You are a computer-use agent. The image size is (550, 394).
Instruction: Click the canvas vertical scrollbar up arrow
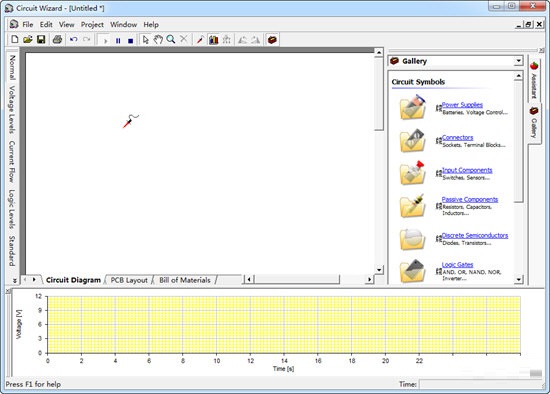pos(379,53)
